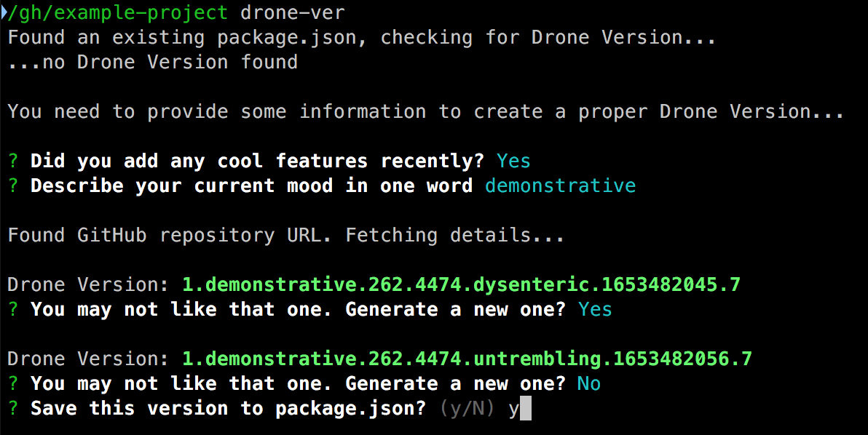This screenshot has width=868, height=435.
Task: Click the 'Found an existing package.json' line
Action: coord(362,38)
